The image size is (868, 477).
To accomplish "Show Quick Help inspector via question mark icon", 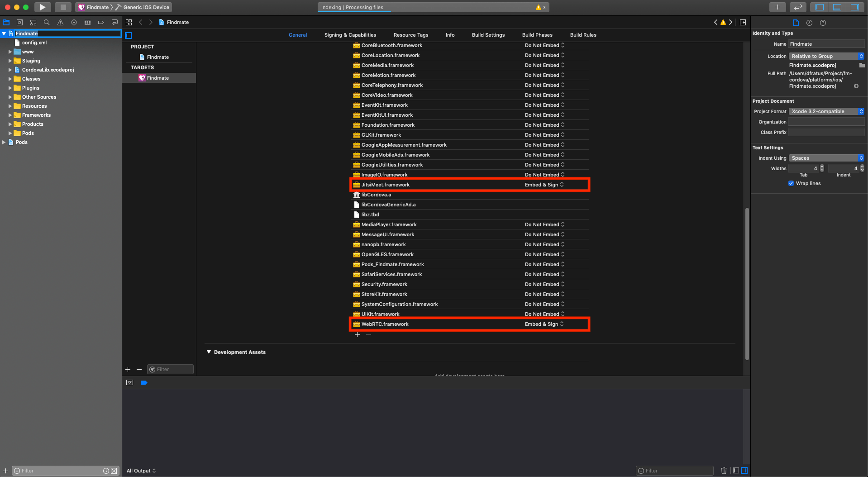I will click(823, 23).
